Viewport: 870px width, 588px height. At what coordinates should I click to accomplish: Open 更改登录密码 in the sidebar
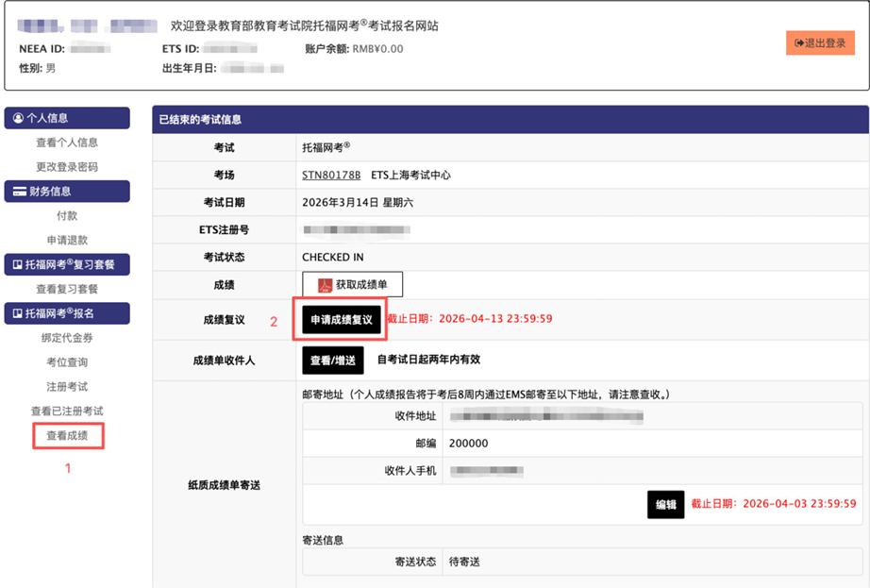pos(67,167)
